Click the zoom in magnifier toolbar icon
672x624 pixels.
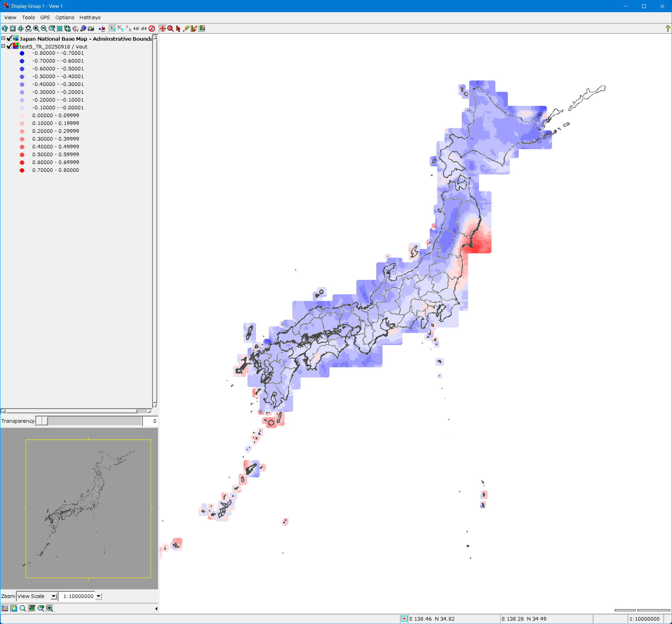coord(36,29)
